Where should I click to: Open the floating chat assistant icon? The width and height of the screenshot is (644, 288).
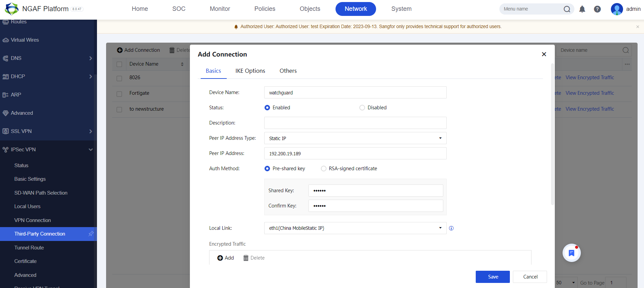[571, 253]
